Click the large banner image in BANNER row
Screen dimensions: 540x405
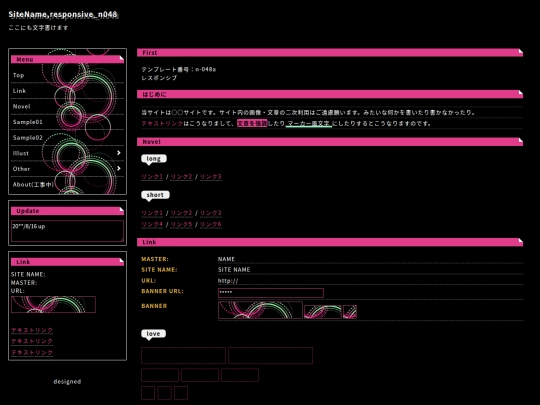click(260, 310)
